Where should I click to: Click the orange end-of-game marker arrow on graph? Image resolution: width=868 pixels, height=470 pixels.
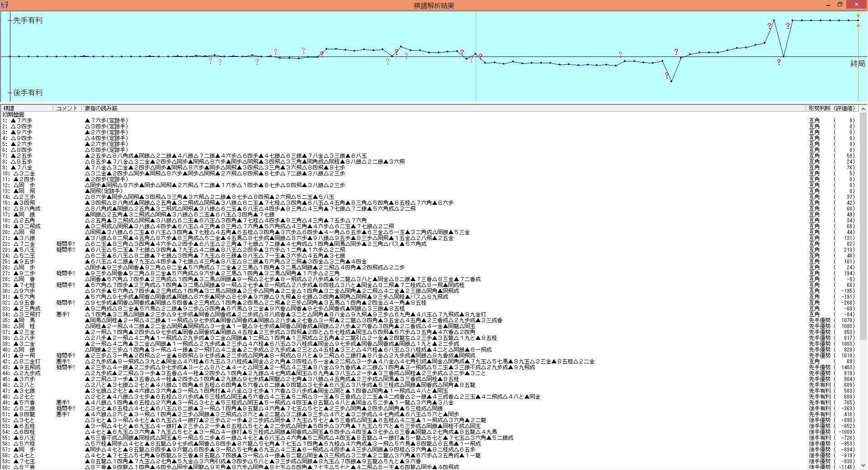coord(858,16)
